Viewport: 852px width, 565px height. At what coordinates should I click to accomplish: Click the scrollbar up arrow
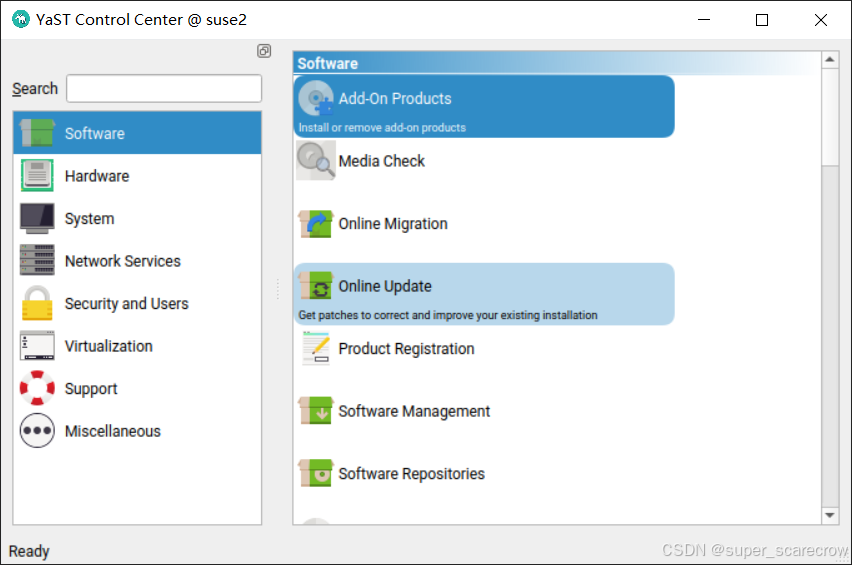[830, 59]
